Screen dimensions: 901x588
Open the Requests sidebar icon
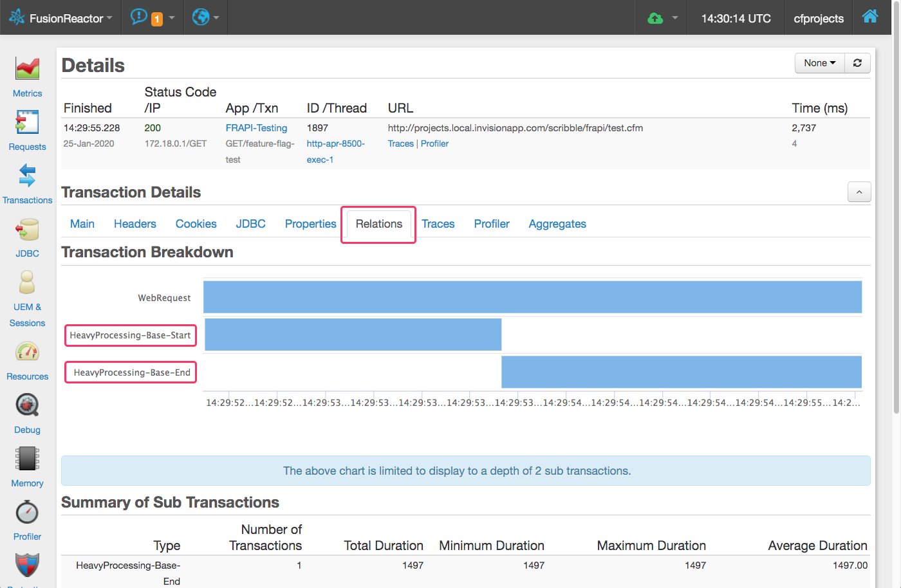[x=27, y=122]
